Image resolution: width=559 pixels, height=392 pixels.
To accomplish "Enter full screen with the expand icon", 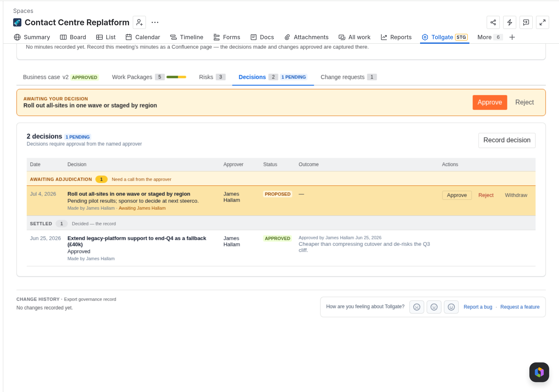I will pos(542,22).
